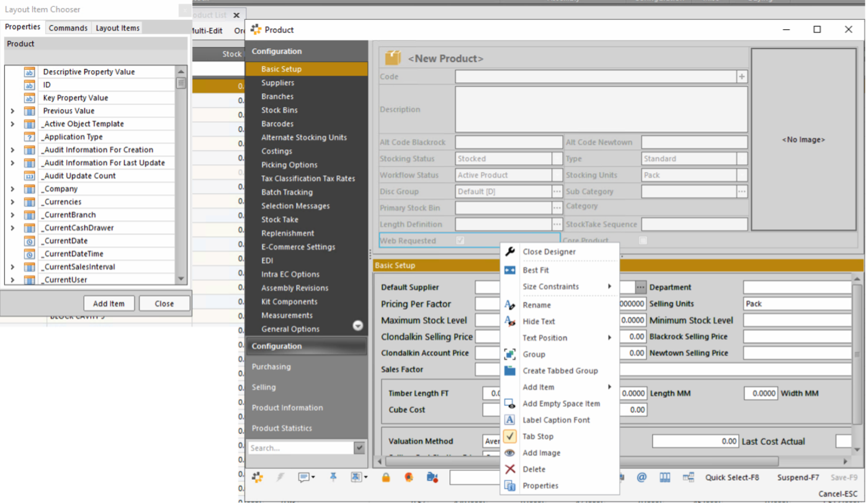The image size is (868, 504).
Task: Expand the _Company tree node
Action: (12, 189)
